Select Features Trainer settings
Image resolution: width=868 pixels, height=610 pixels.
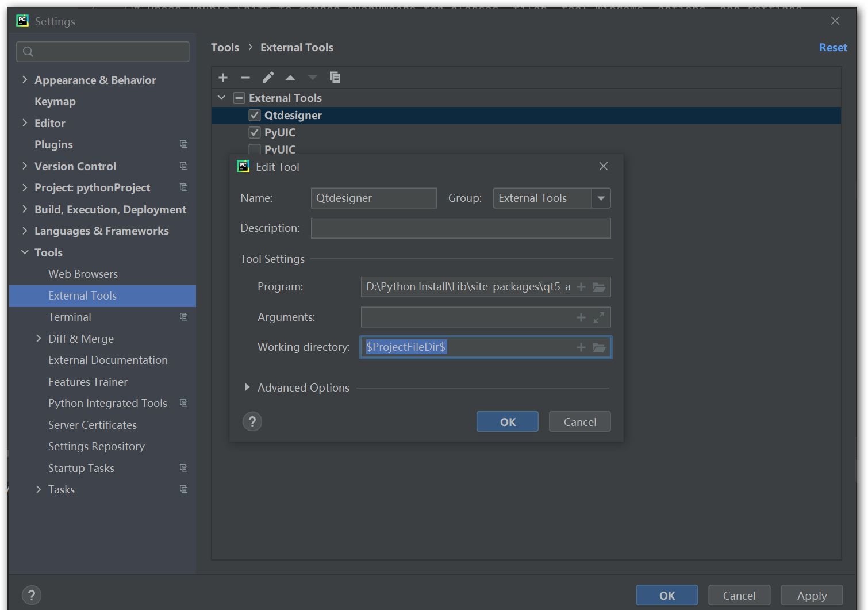(x=88, y=382)
